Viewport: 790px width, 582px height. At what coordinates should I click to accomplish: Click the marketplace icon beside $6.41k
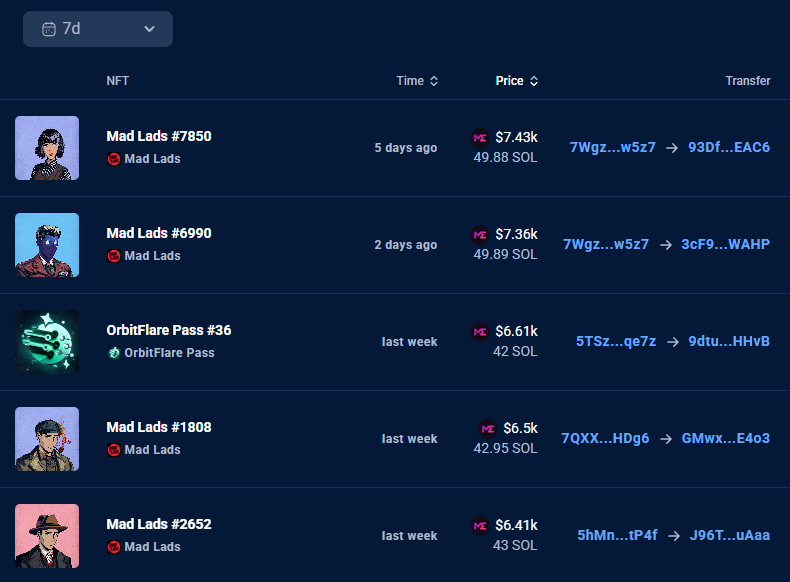click(480, 525)
